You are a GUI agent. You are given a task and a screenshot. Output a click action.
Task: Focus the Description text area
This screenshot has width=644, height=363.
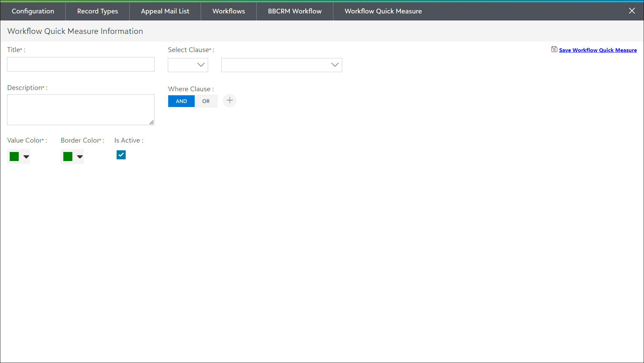point(81,109)
